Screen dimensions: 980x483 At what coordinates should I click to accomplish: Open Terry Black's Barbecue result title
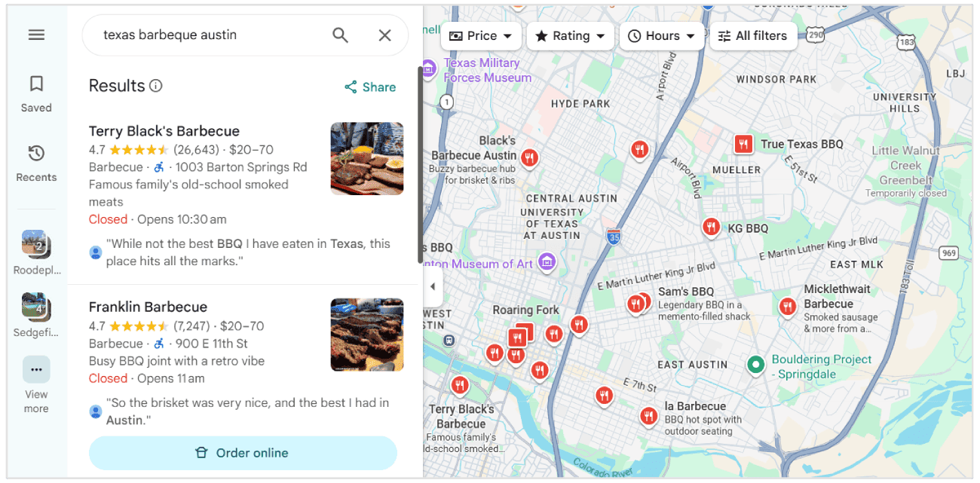coord(164,131)
